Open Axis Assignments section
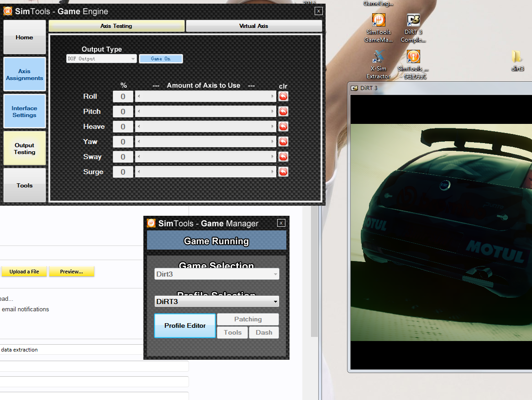This screenshot has height=400, width=532. click(24, 75)
